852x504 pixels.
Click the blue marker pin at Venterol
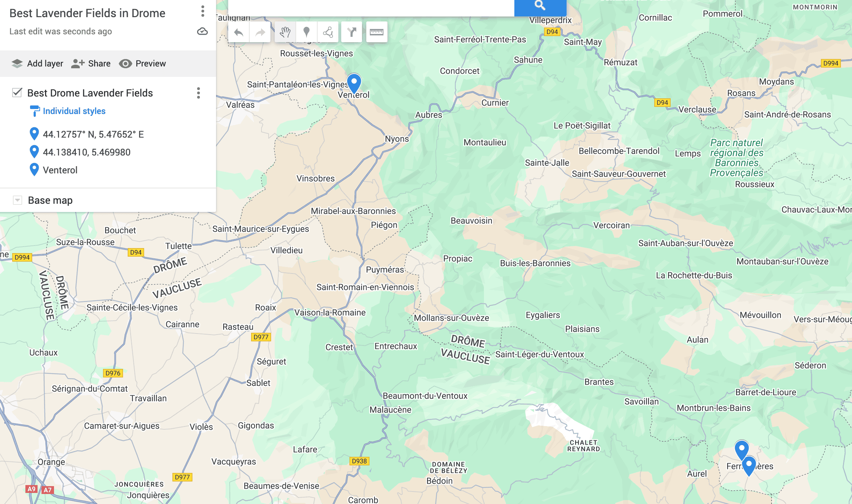tap(354, 84)
